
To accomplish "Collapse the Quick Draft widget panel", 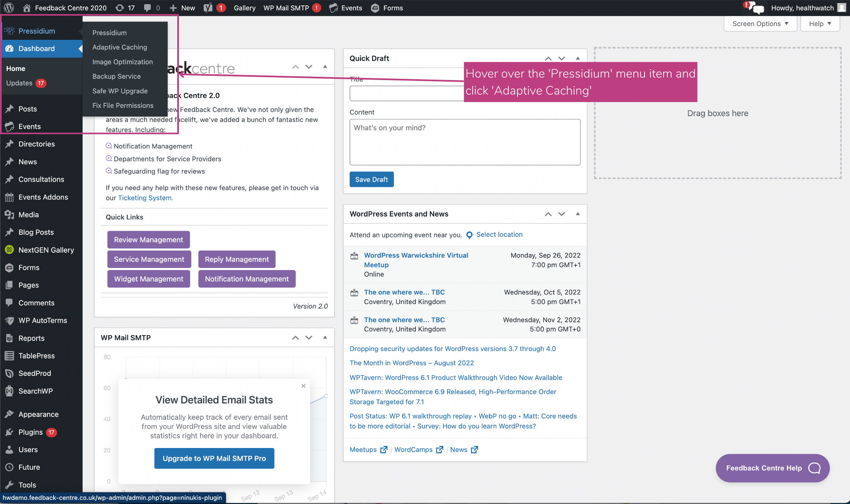I will click(578, 58).
